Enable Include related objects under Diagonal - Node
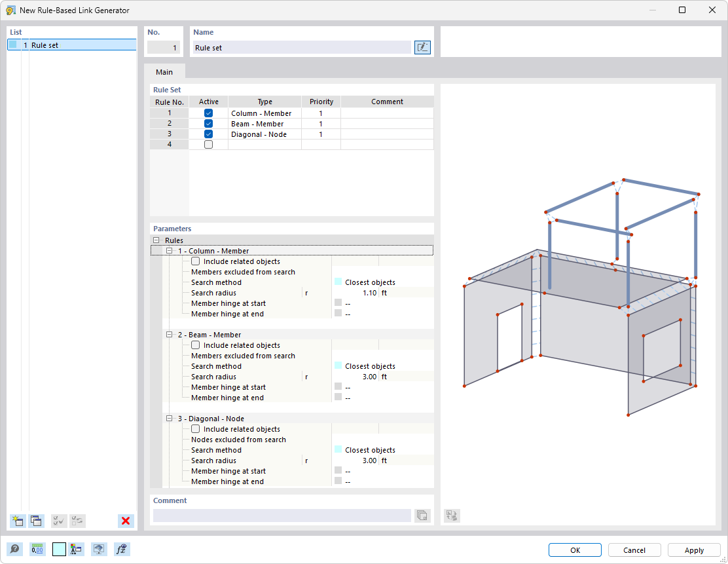The image size is (728, 564). pyautogui.click(x=196, y=429)
